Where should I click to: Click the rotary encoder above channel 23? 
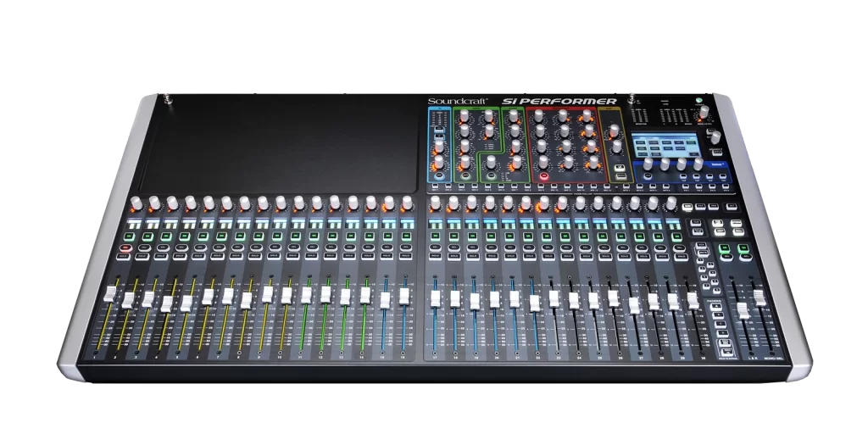click(544, 203)
